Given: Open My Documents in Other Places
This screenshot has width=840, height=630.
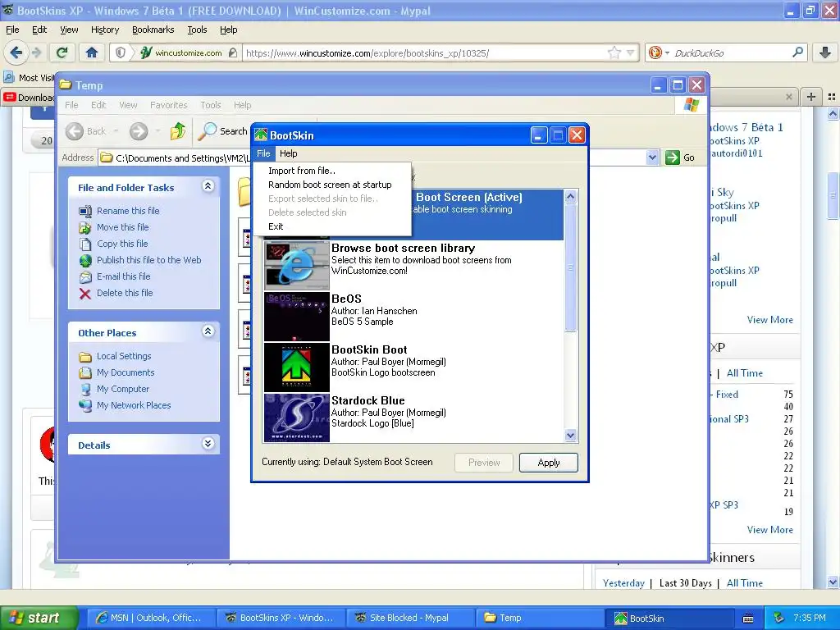Looking at the screenshot, I should click(126, 373).
